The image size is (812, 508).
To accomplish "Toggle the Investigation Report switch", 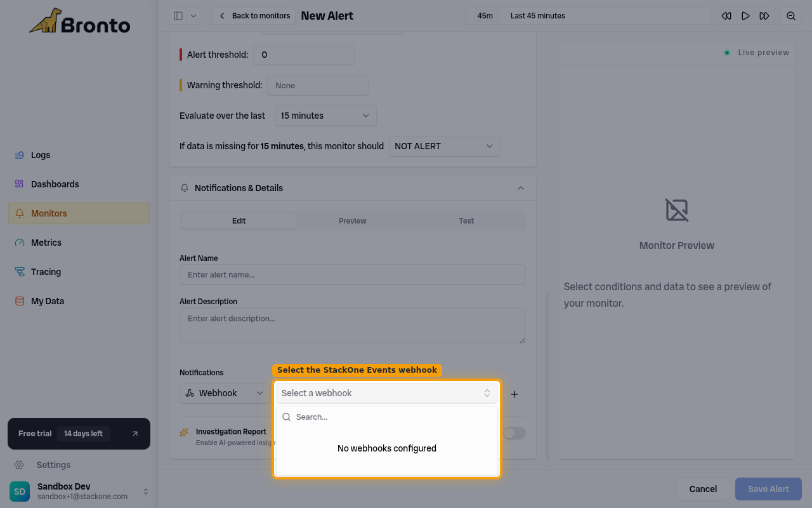I will [514, 433].
